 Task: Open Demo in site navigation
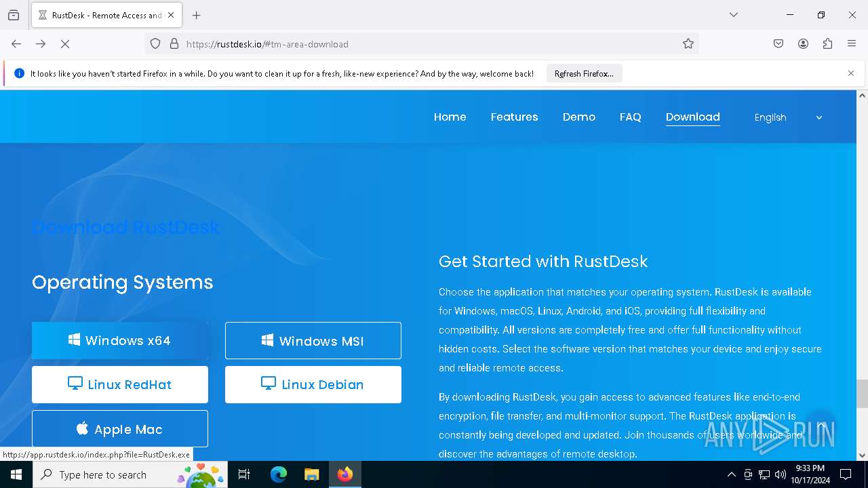point(578,117)
